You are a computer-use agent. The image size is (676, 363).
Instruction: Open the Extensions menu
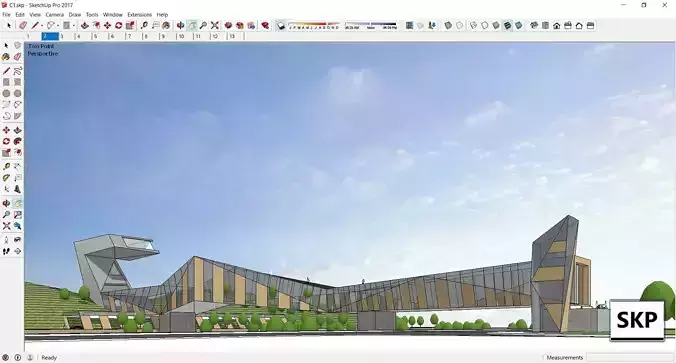[x=139, y=15]
